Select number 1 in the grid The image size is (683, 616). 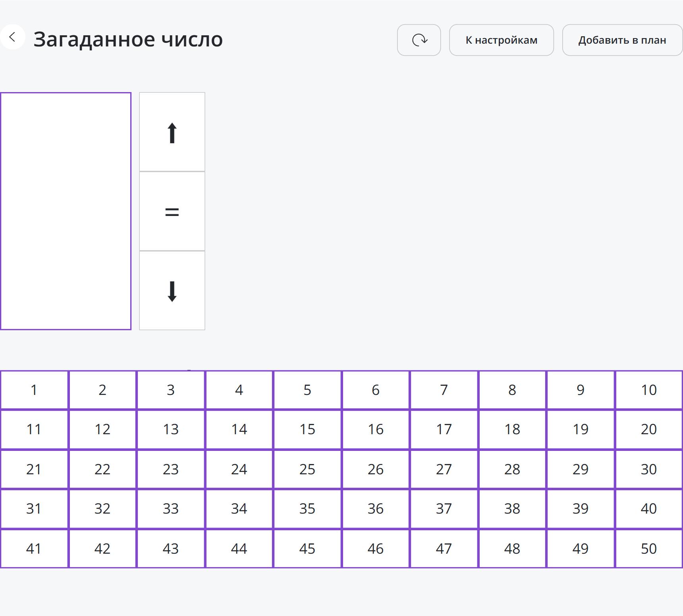pos(34,390)
